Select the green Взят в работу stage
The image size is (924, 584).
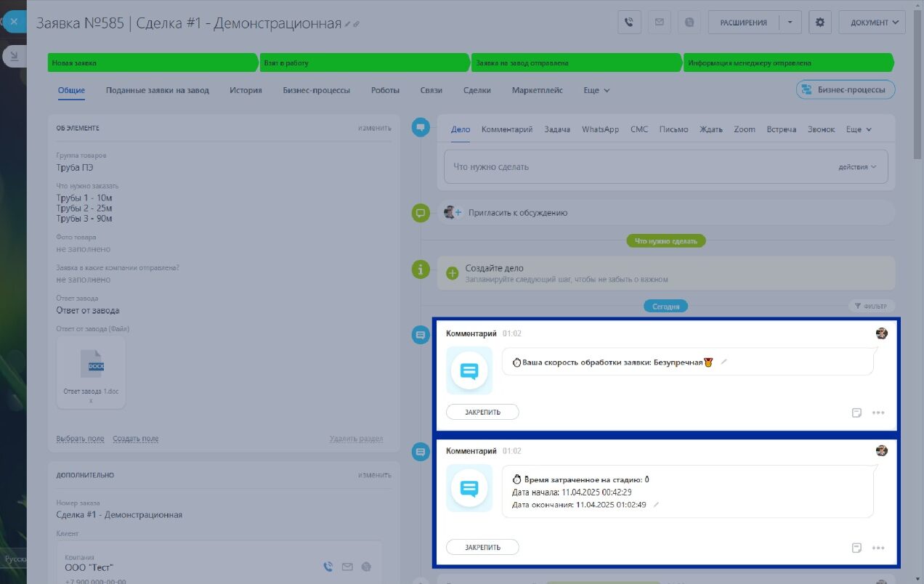click(x=363, y=63)
